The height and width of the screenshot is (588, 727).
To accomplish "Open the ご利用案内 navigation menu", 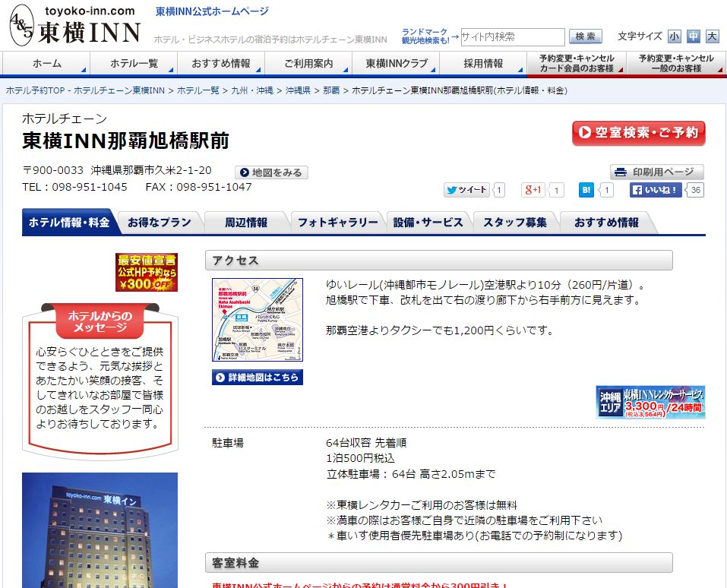I will (308, 64).
